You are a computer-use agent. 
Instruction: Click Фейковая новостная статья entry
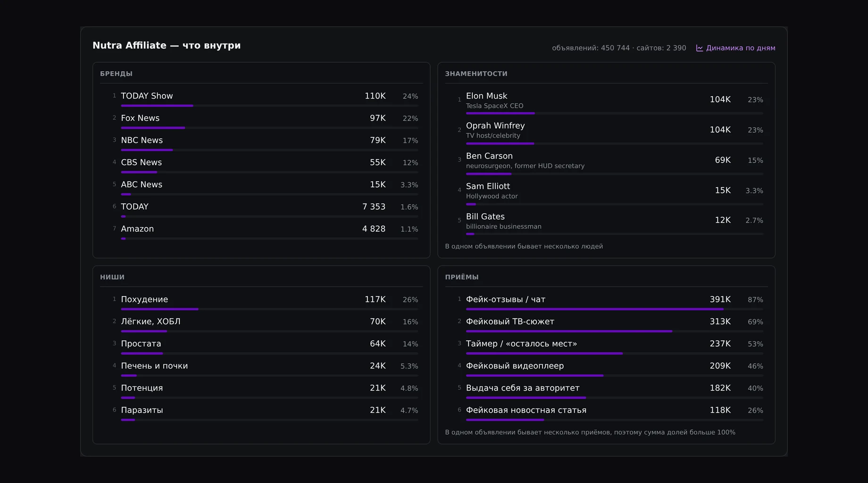tap(610, 413)
